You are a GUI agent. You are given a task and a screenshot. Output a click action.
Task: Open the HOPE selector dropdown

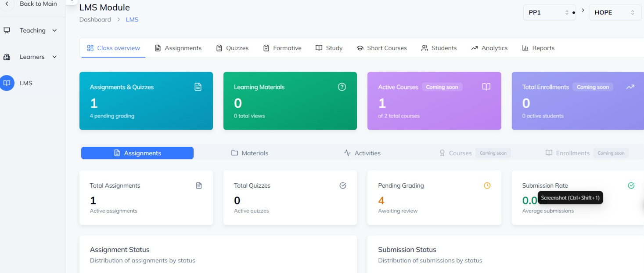[x=615, y=12]
